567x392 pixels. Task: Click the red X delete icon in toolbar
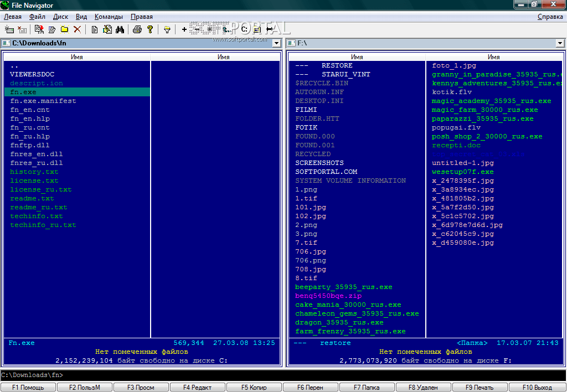[x=77, y=29]
